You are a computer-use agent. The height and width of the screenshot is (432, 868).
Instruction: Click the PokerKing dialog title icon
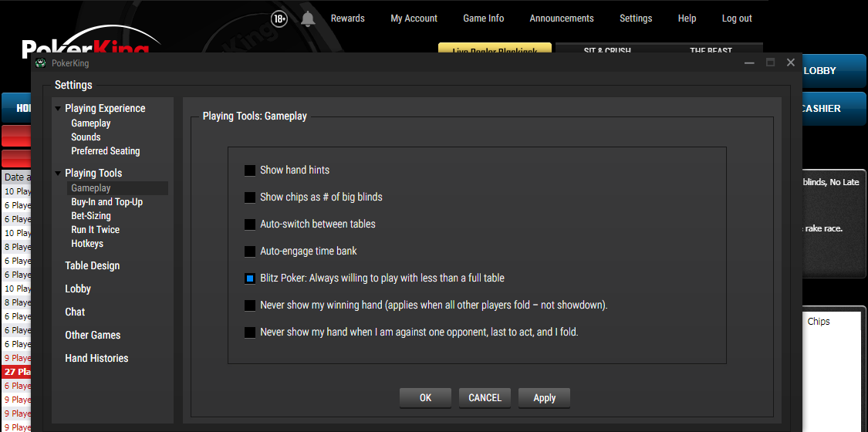pyautogui.click(x=41, y=63)
